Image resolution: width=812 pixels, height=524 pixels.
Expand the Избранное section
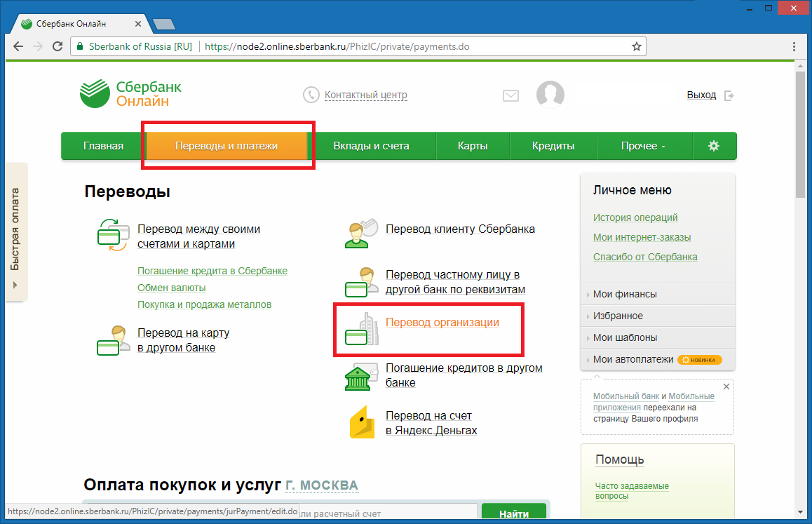658,316
